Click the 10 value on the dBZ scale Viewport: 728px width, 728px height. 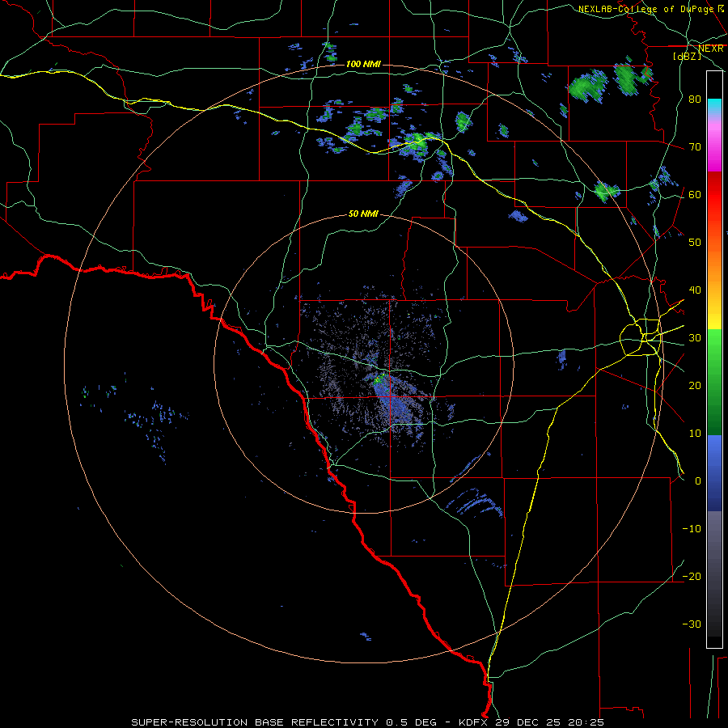(x=695, y=434)
